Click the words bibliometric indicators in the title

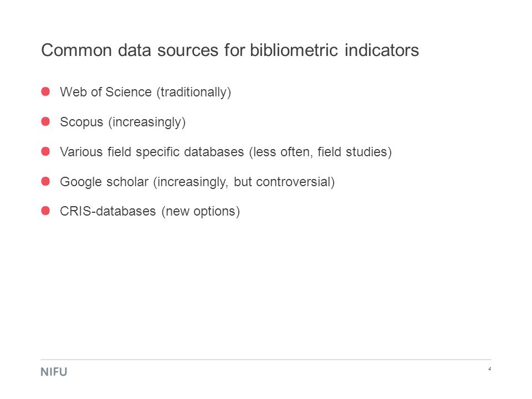point(334,50)
